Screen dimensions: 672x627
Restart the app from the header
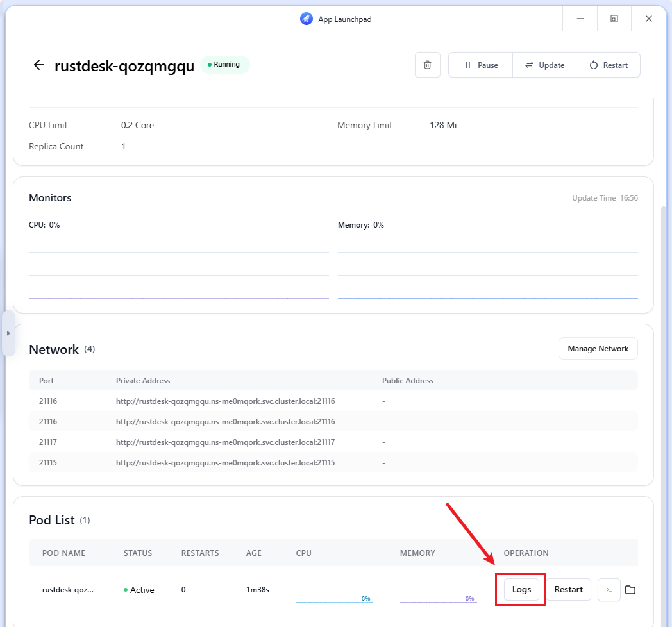pyautogui.click(x=609, y=65)
